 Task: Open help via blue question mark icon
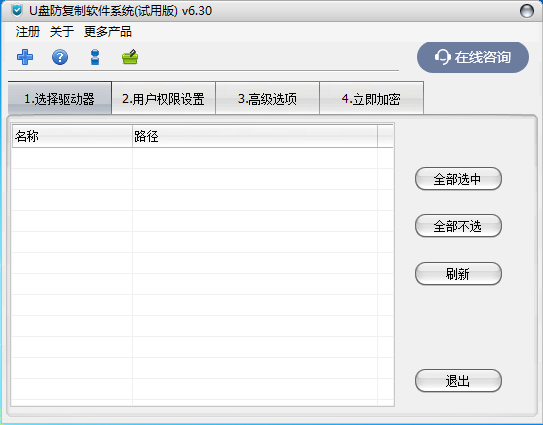[x=60, y=57]
